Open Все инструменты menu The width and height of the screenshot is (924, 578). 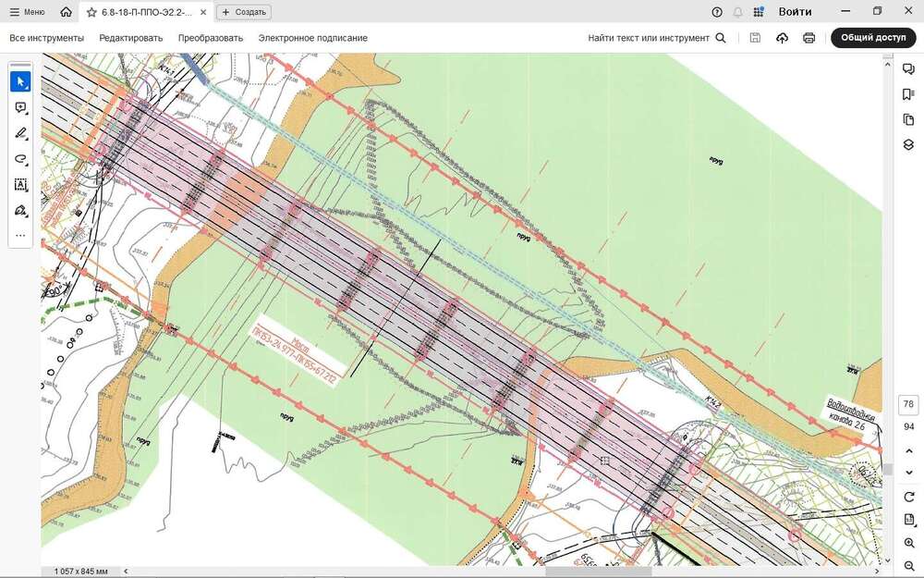[46, 38]
